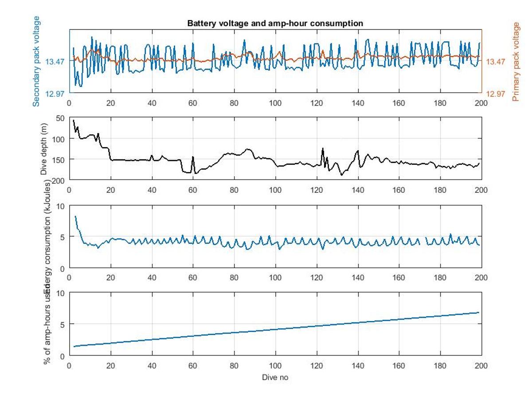Click the "Dive depth (m)" axis label
The width and height of the screenshot is (532, 399).
click(x=43, y=149)
